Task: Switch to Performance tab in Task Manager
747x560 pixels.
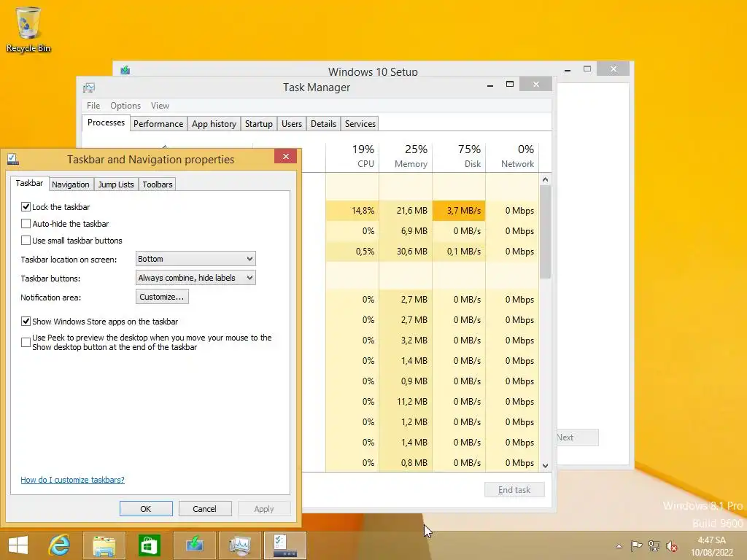Action: pyautogui.click(x=158, y=124)
